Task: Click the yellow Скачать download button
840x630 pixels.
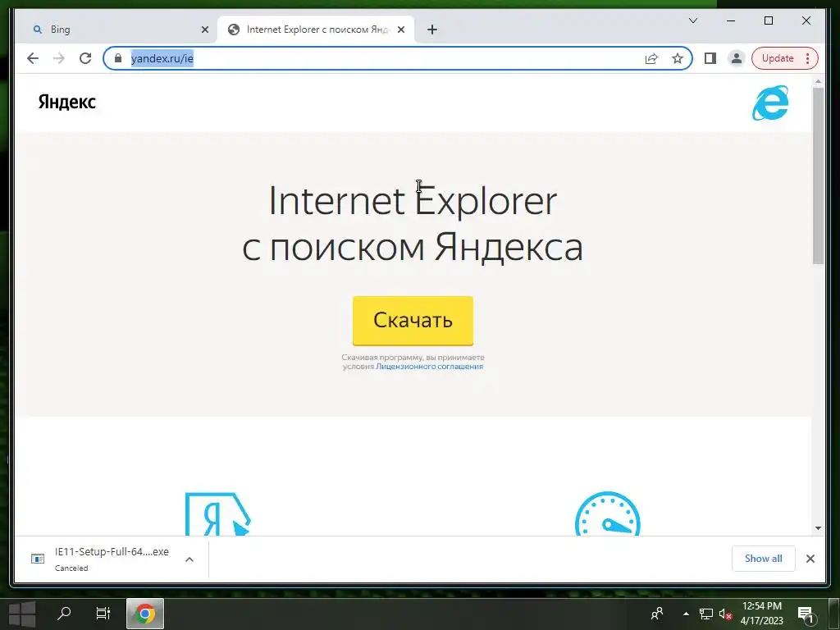Action: [413, 321]
